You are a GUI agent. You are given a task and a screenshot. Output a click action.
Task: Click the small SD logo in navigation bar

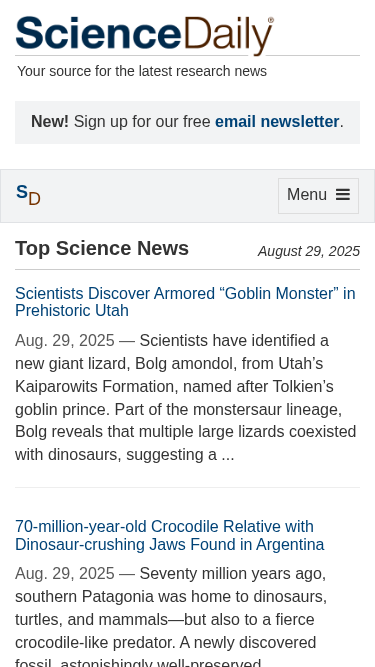pos(28,195)
